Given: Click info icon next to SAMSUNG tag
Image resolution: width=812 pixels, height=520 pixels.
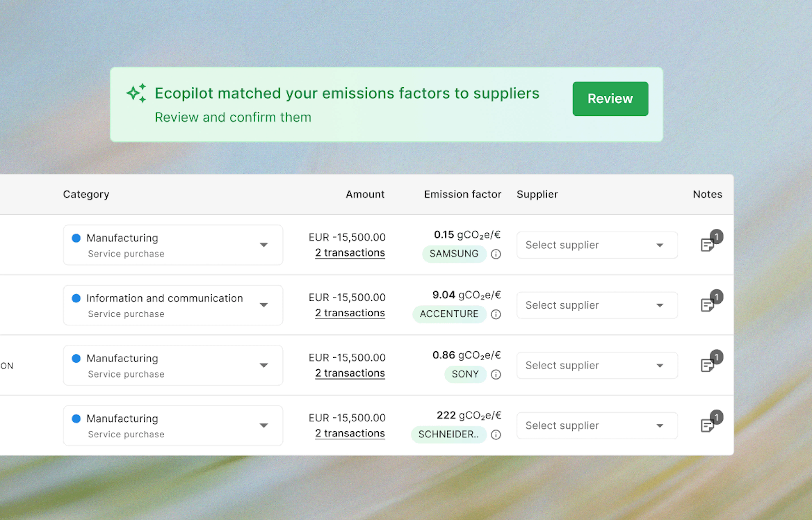Looking at the screenshot, I should pos(496,254).
